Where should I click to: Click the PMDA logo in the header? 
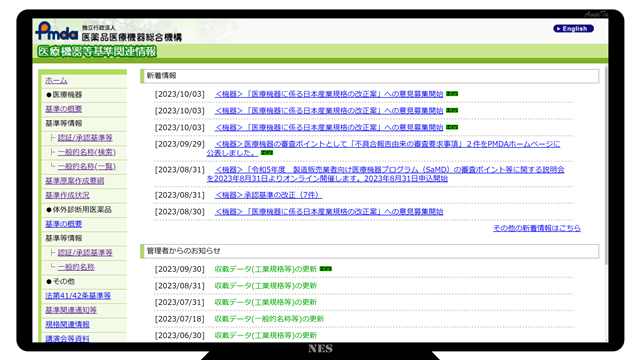pos(57,31)
